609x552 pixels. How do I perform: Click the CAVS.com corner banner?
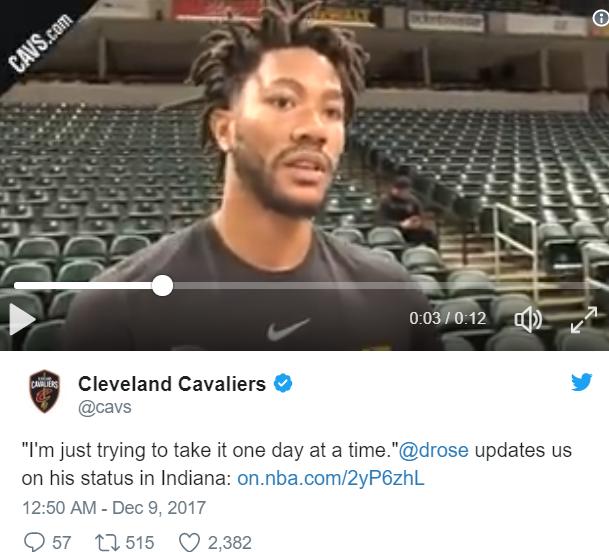(x=37, y=41)
